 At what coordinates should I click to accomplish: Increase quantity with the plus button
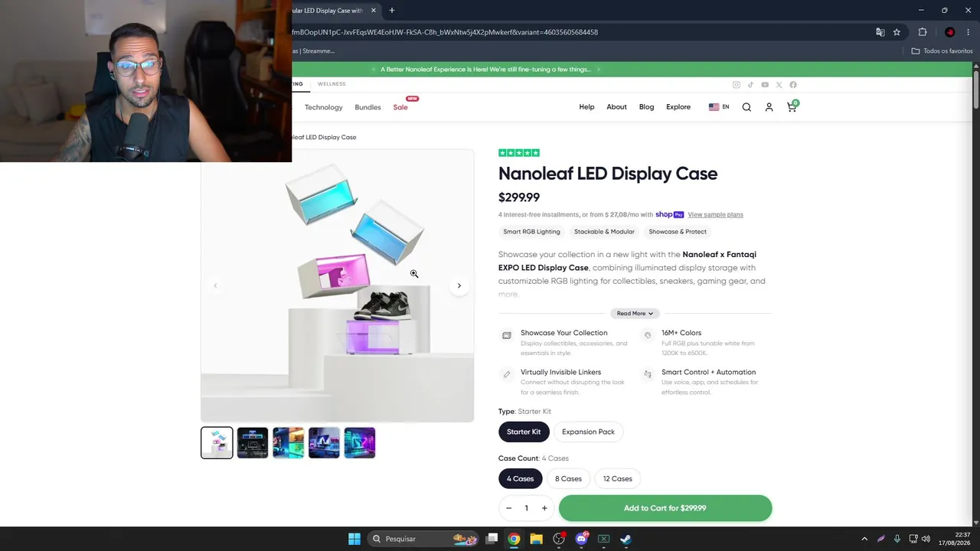point(544,508)
